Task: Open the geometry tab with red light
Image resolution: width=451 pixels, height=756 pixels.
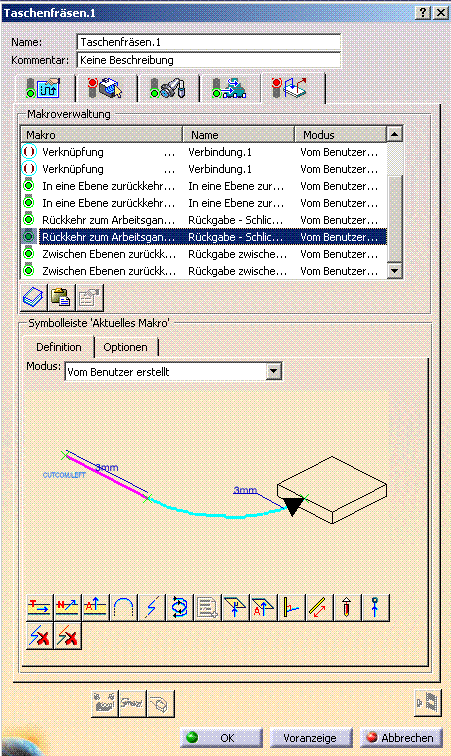Action: tap(106, 88)
